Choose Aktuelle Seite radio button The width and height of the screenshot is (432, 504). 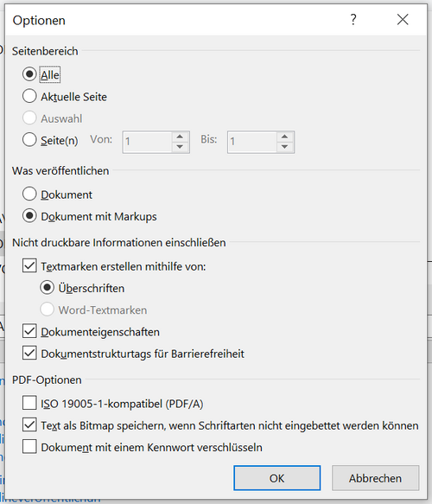[x=29, y=96]
